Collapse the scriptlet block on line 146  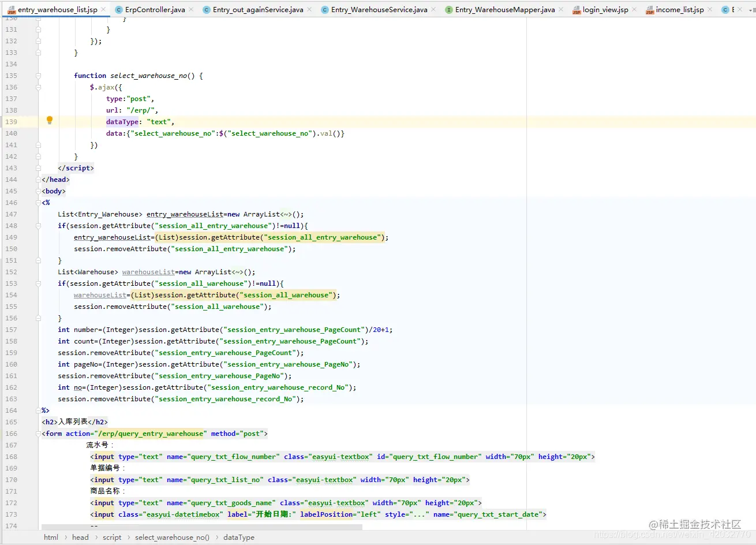(x=38, y=203)
